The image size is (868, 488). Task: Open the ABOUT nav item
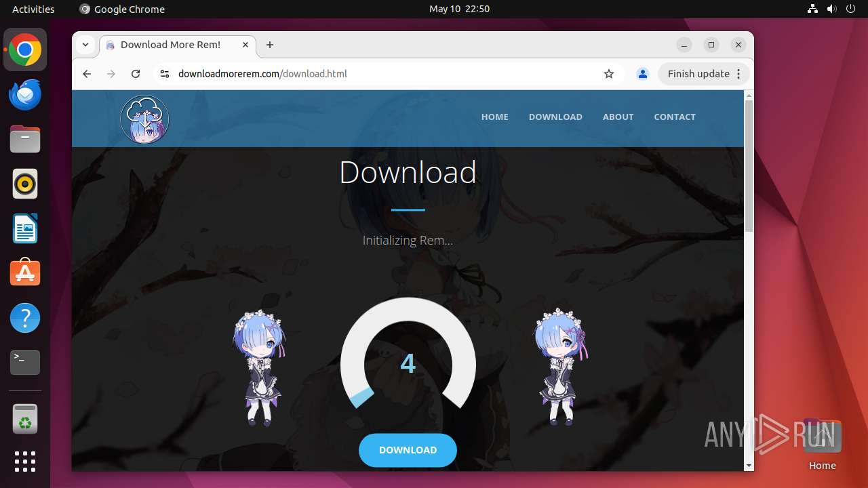(x=618, y=117)
